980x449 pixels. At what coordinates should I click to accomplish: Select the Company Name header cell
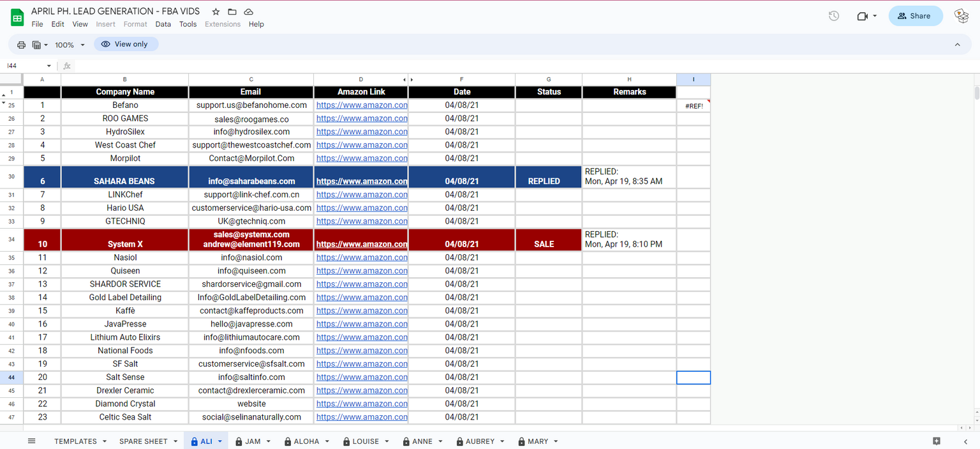(125, 92)
